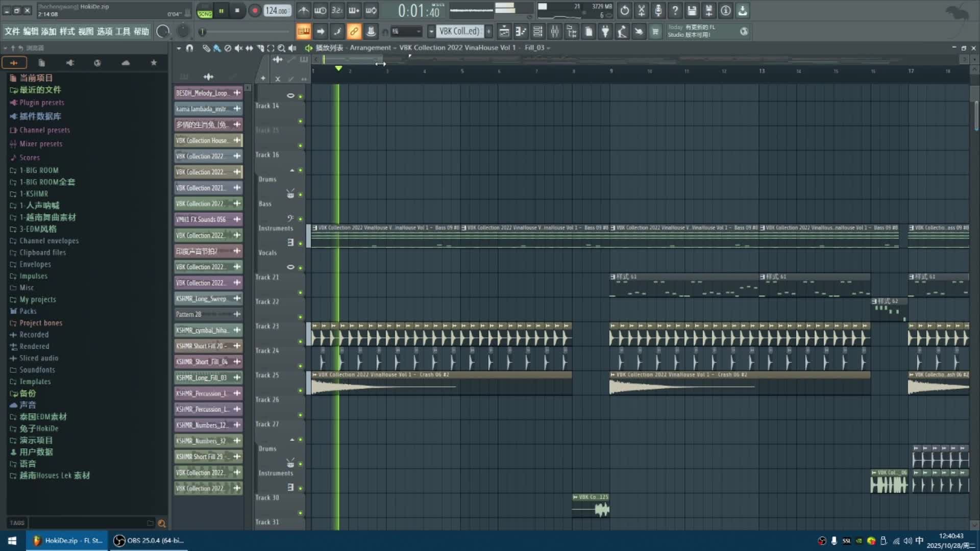Click the Channel rack icon
The image size is (980, 551).
[537, 32]
